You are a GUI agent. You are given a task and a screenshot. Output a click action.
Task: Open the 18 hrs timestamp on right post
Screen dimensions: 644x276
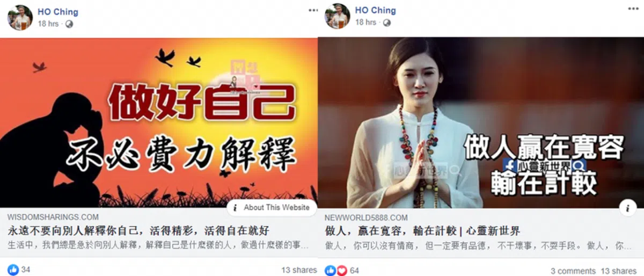[366, 23]
